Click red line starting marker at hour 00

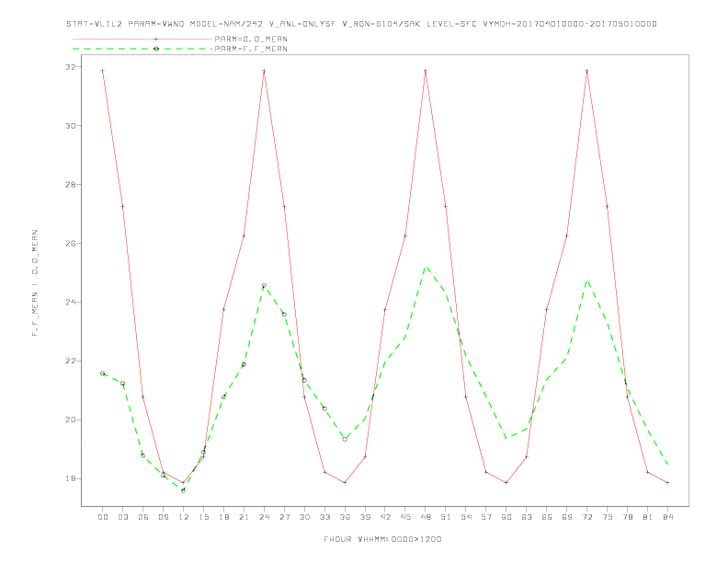(x=103, y=71)
